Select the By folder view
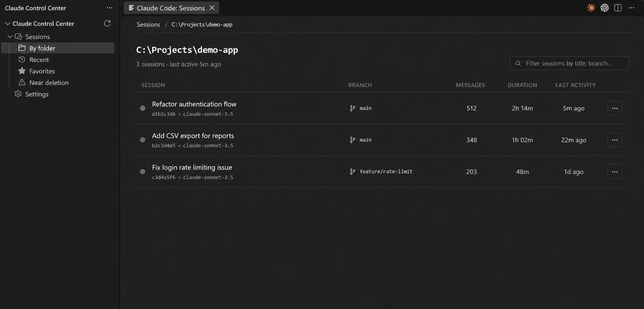Image resolution: width=644 pixels, height=309 pixels. [x=58, y=48]
